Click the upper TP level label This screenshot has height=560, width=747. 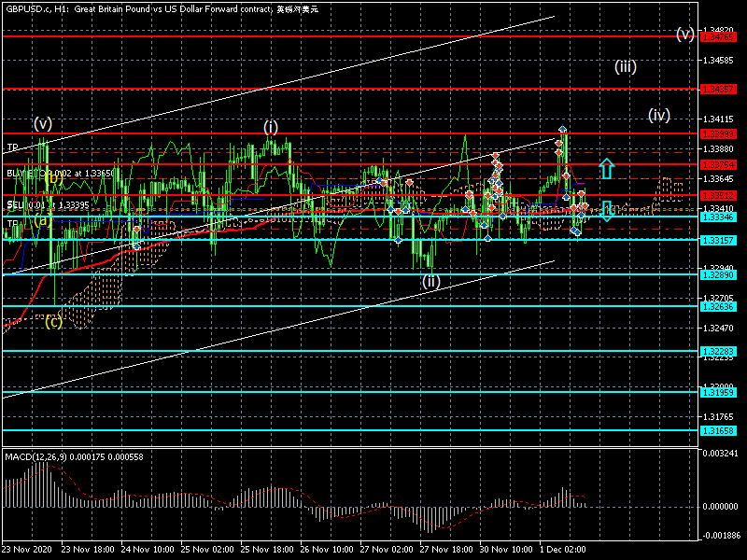tap(12, 147)
